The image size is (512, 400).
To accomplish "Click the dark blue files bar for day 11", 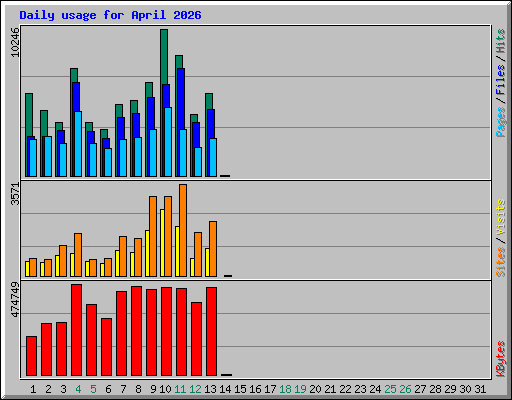I will pos(181,99).
